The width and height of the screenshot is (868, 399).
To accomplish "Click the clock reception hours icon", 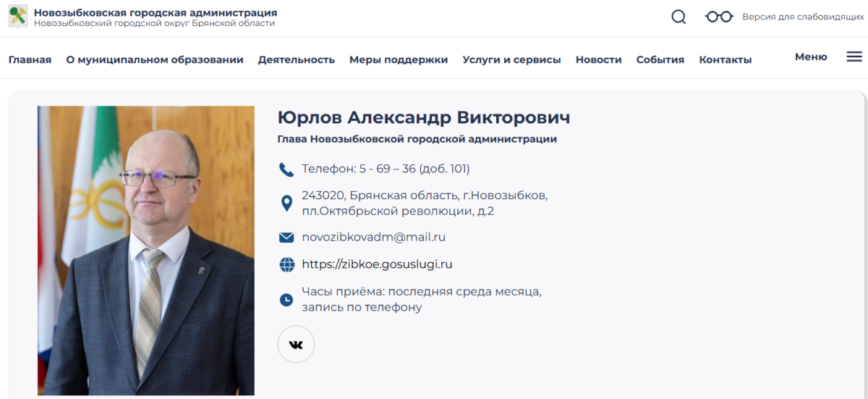I will [x=286, y=299].
